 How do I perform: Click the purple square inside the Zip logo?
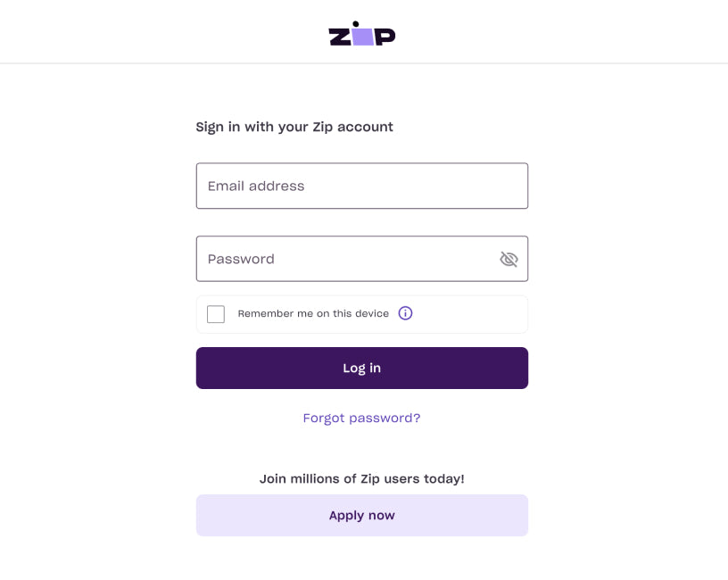point(363,37)
